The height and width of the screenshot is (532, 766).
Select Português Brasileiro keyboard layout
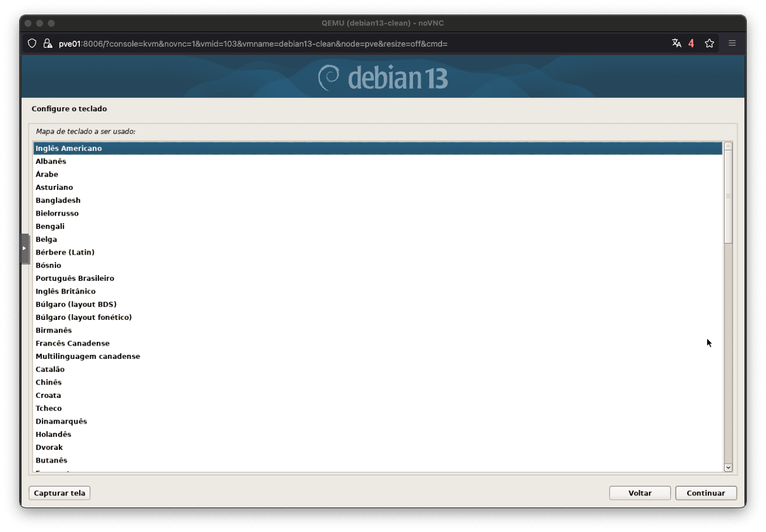[377, 279]
